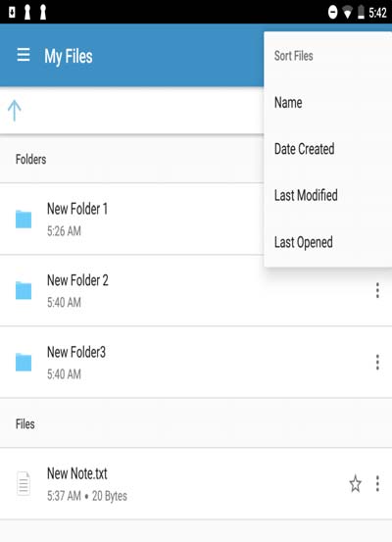Viewport: 392px width, 542px height.
Task: Tap the Wi-Fi indicator in status bar
Action: pyautogui.click(x=347, y=13)
